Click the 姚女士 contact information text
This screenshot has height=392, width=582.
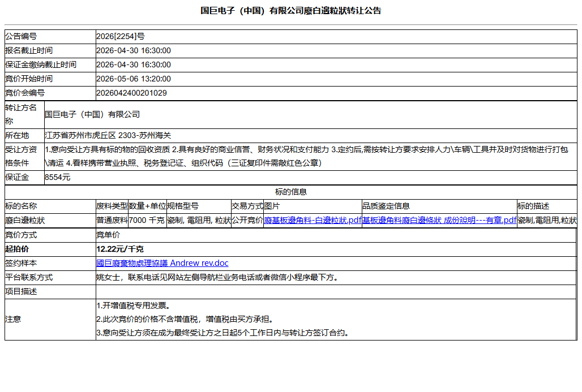click(x=219, y=277)
